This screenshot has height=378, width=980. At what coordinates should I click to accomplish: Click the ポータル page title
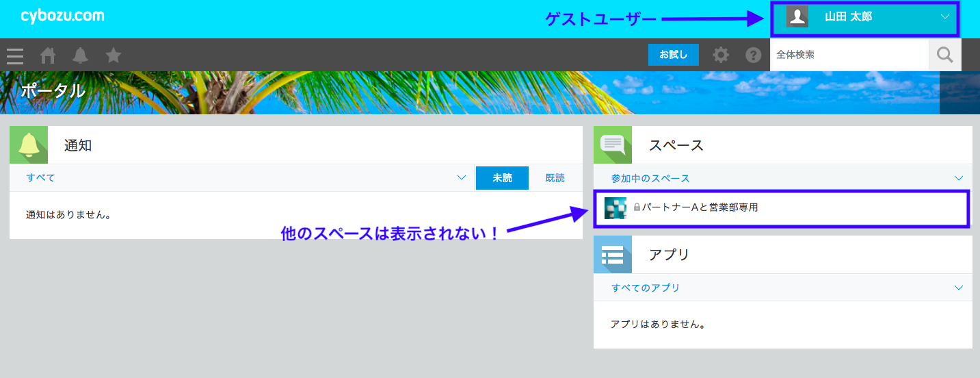tap(53, 91)
